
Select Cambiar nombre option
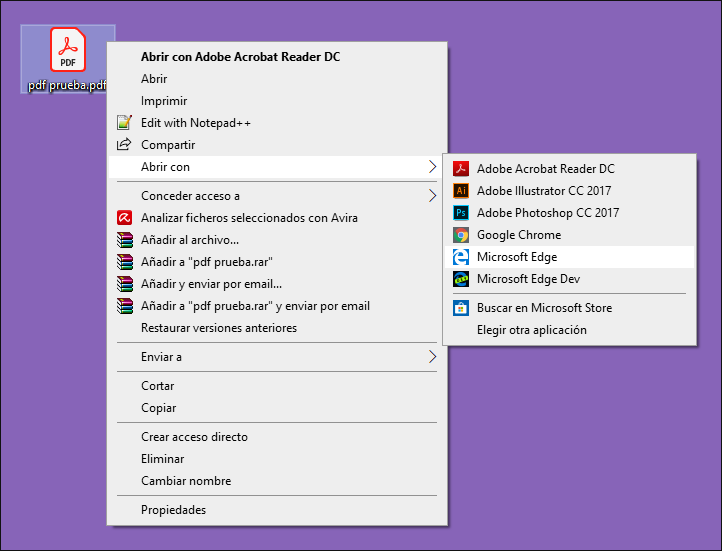[x=277, y=481]
